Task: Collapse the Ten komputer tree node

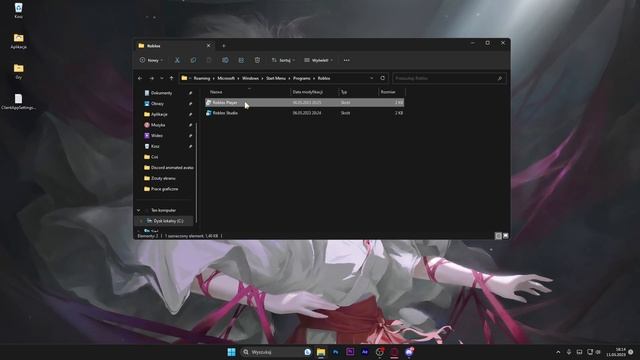Action: pos(139,210)
